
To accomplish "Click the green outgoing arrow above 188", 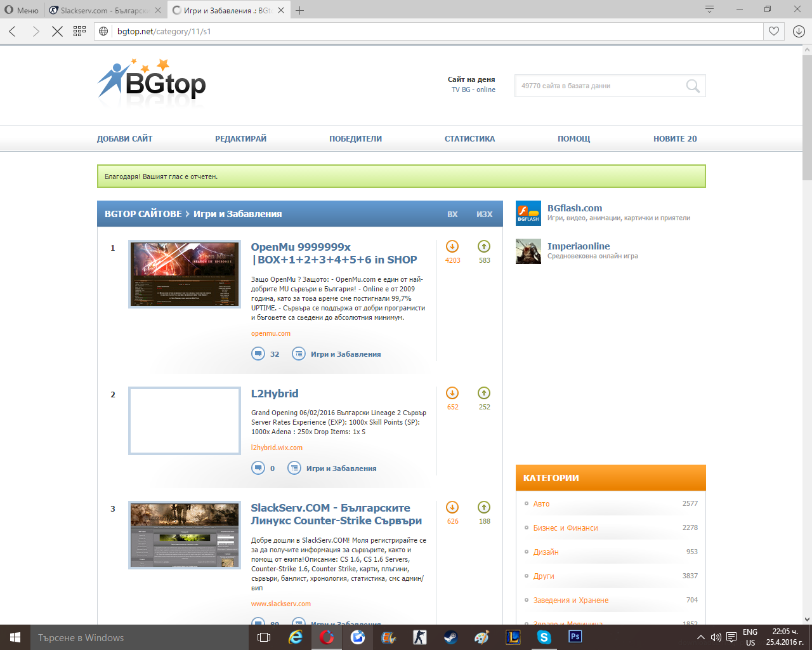I will pyautogui.click(x=484, y=507).
